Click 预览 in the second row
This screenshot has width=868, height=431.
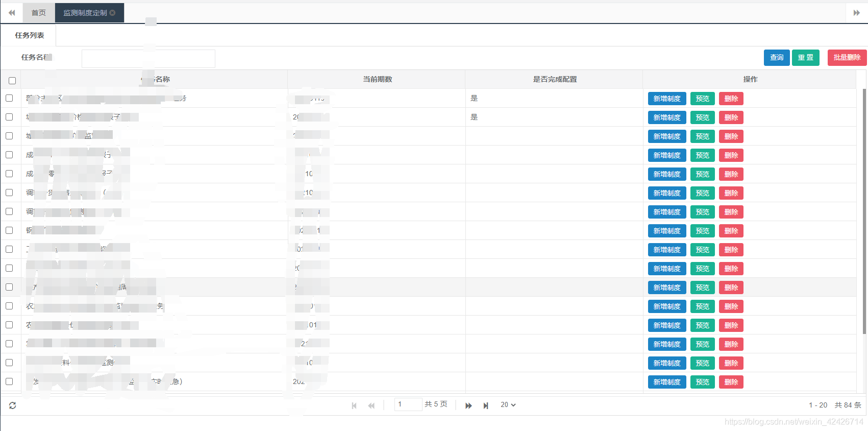pyautogui.click(x=703, y=117)
